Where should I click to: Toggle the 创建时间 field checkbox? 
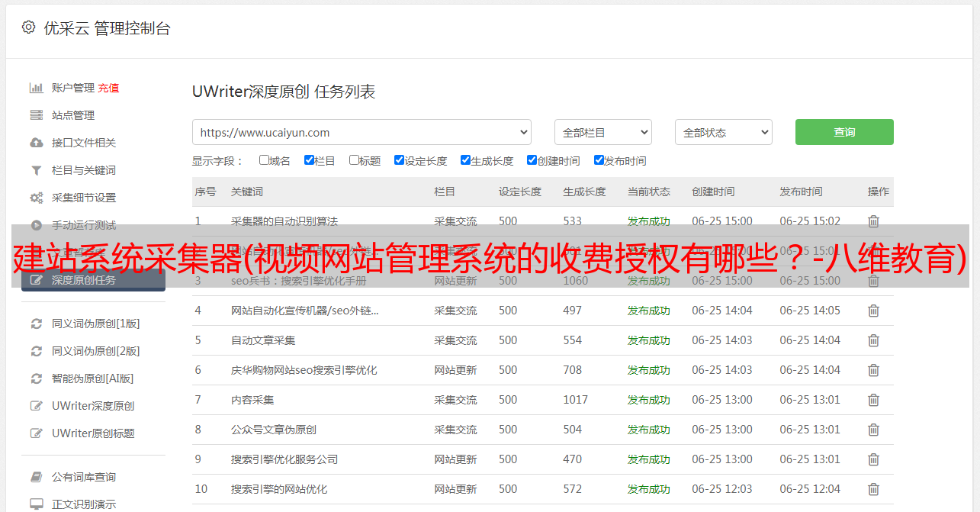pyautogui.click(x=532, y=160)
